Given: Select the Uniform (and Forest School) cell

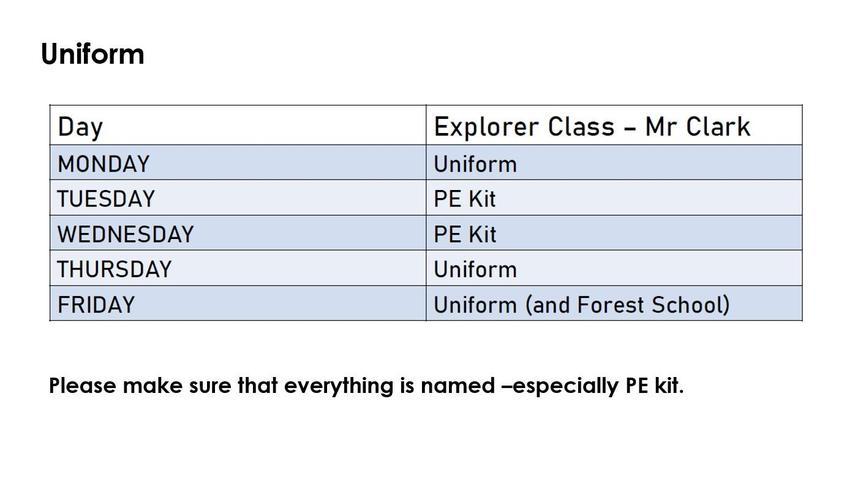Looking at the screenshot, I should tap(614, 303).
